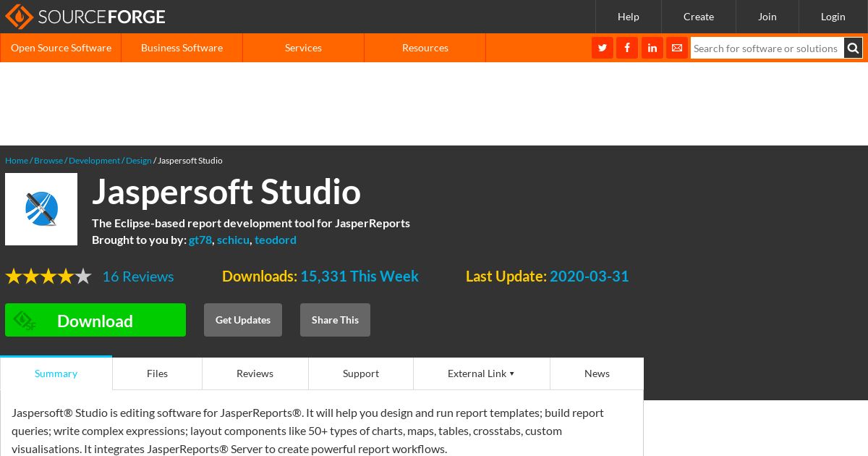Click the Join link
This screenshot has width=868, height=456.
(767, 17)
